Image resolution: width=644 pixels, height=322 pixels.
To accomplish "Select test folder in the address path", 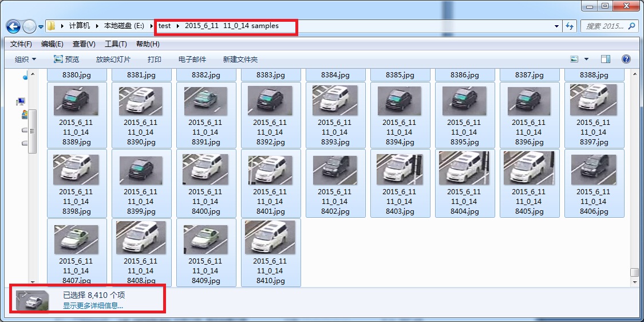I will [164, 26].
